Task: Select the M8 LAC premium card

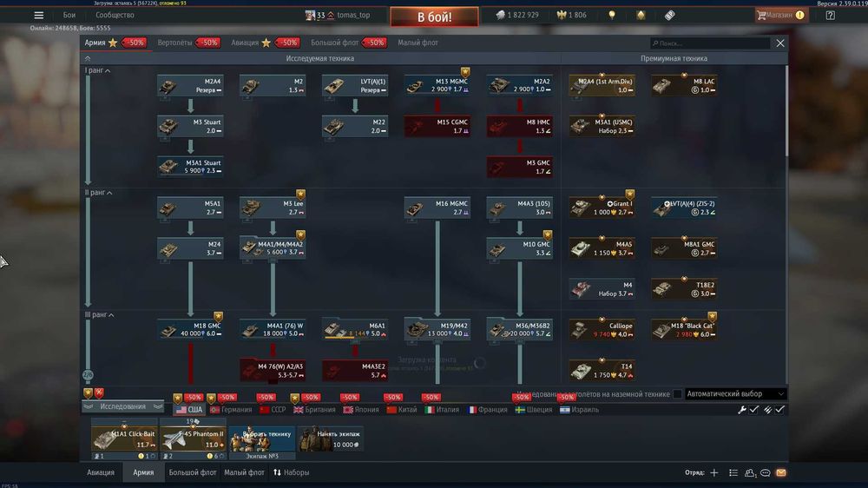Action: coord(684,85)
